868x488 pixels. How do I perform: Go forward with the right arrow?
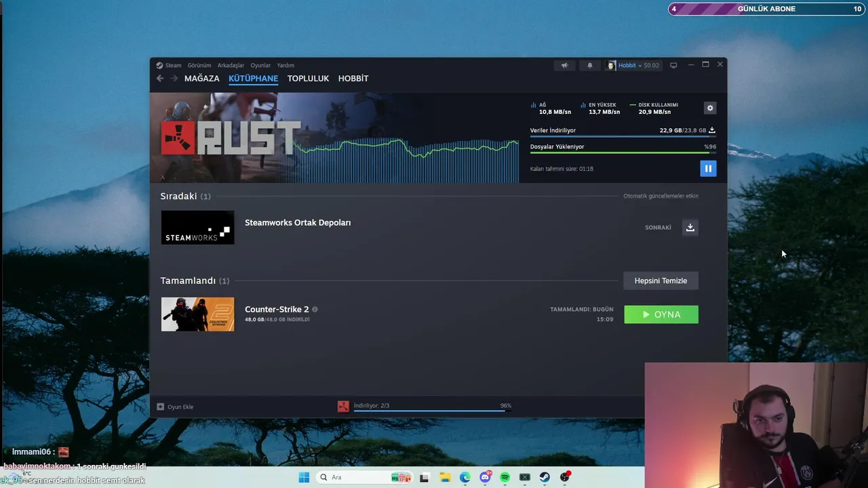coord(174,79)
